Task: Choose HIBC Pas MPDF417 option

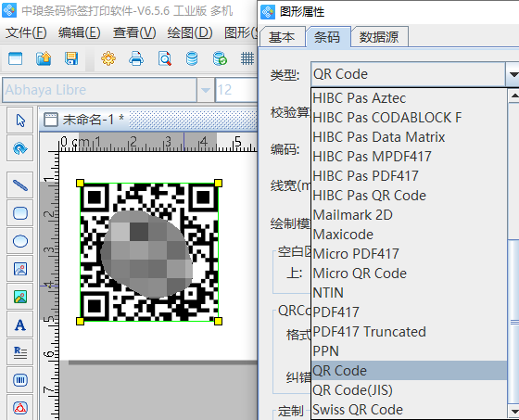Action: [x=409, y=157]
